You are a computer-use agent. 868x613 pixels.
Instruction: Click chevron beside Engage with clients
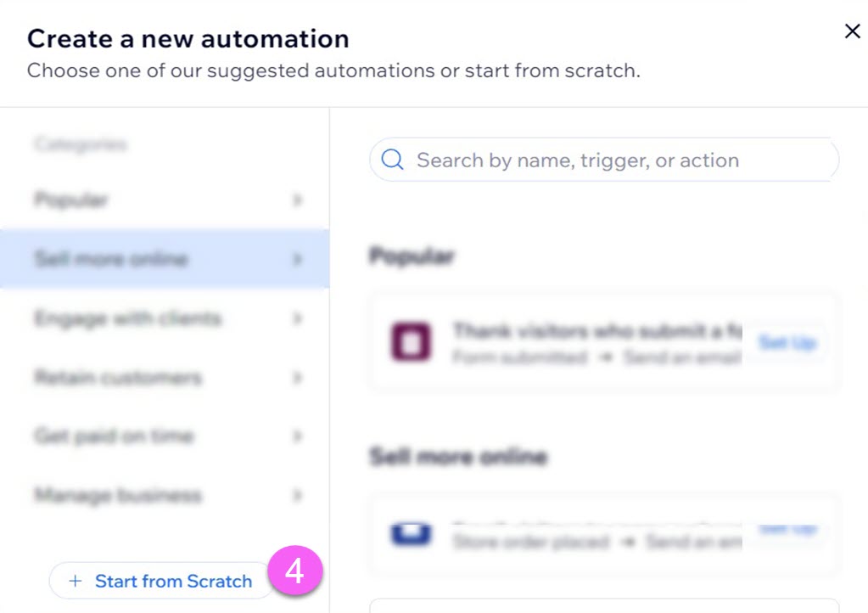[297, 318]
